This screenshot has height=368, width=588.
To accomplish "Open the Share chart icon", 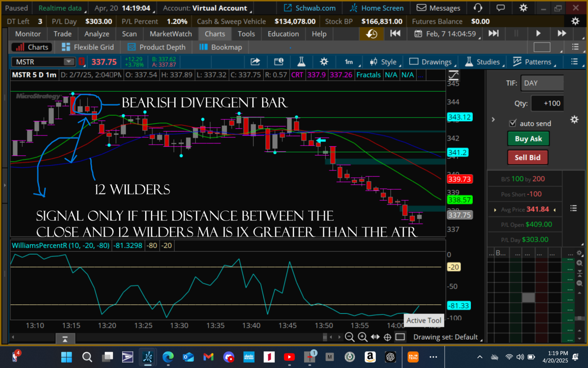I will point(255,62).
